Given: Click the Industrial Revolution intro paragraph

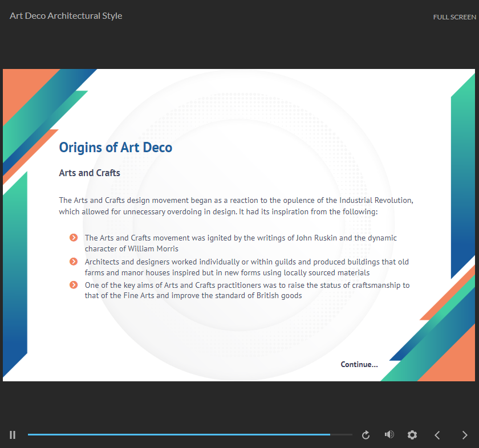Looking at the screenshot, I should pos(236,206).
